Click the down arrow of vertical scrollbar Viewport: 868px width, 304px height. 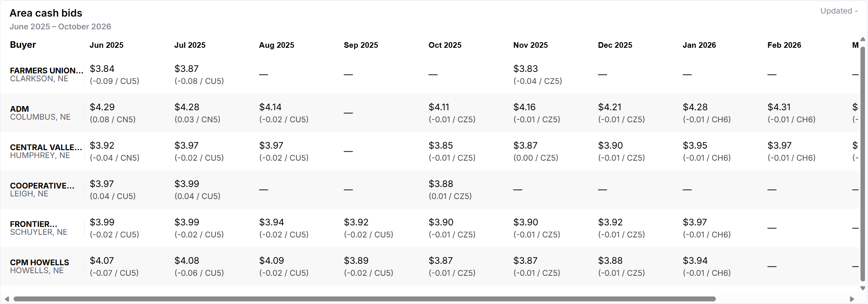pyautogui.click(x=863, y=288)
